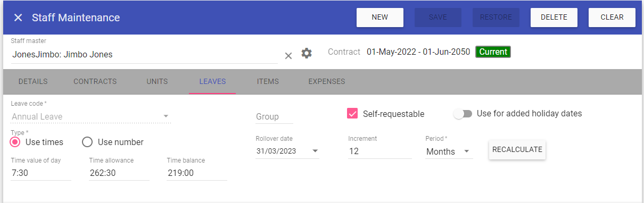Untick the Self-requestable checkbox
The image size is (644, 203).
[352, 113]
